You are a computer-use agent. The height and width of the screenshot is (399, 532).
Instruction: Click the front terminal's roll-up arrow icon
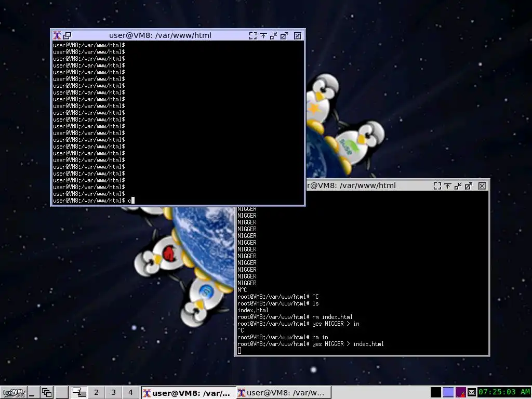click(x=263, y=36)
